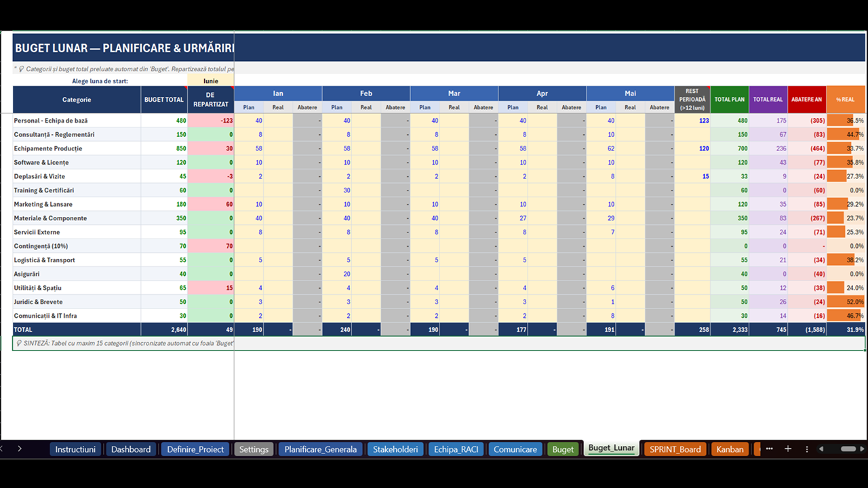Open the Planificare_Generala sheet tab
Image resolution: width=868 pixels, height=488 pixels.
click(320, 449)
